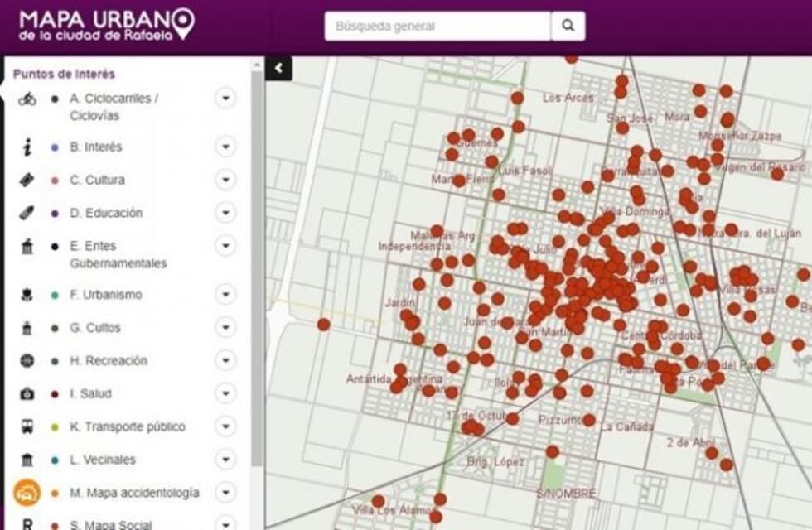This screenshot has width=812, height=530.
Task: Select the D. Educación category icon
Action: click(25, 212)
